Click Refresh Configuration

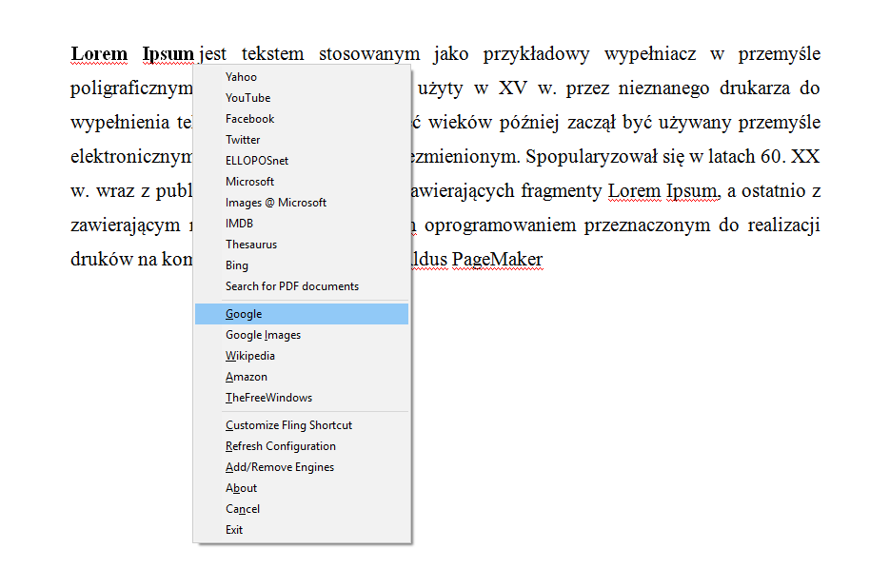pyautogui.click(x=302, y=446)
